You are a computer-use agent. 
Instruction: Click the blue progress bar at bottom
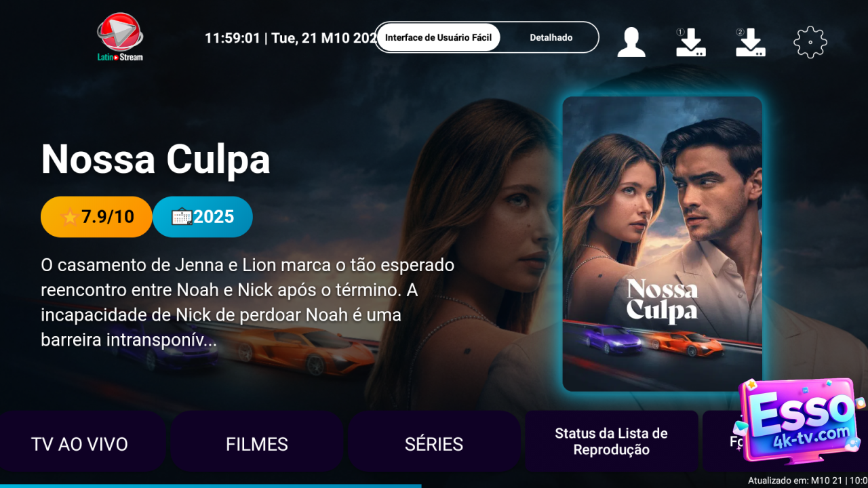tap(210, 486)
